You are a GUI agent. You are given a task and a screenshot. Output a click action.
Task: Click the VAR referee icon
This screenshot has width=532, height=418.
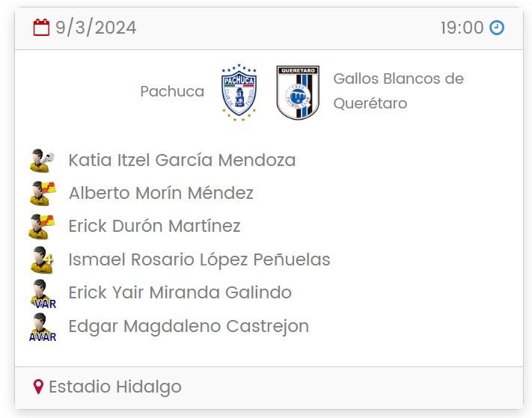(42, 293)
